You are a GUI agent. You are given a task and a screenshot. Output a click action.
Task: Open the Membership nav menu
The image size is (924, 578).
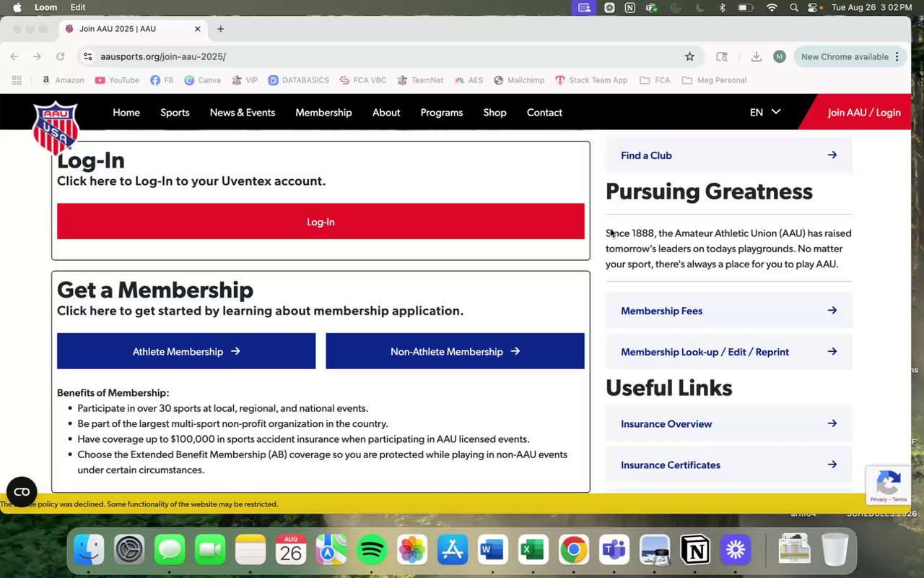tap(323, 112)
